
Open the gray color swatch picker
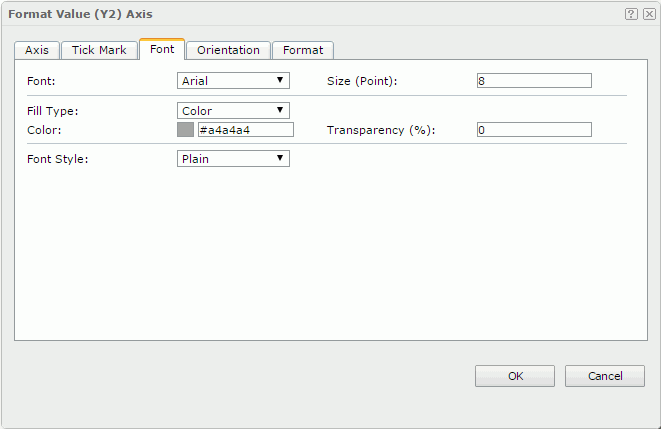click(x=185, y=130)
